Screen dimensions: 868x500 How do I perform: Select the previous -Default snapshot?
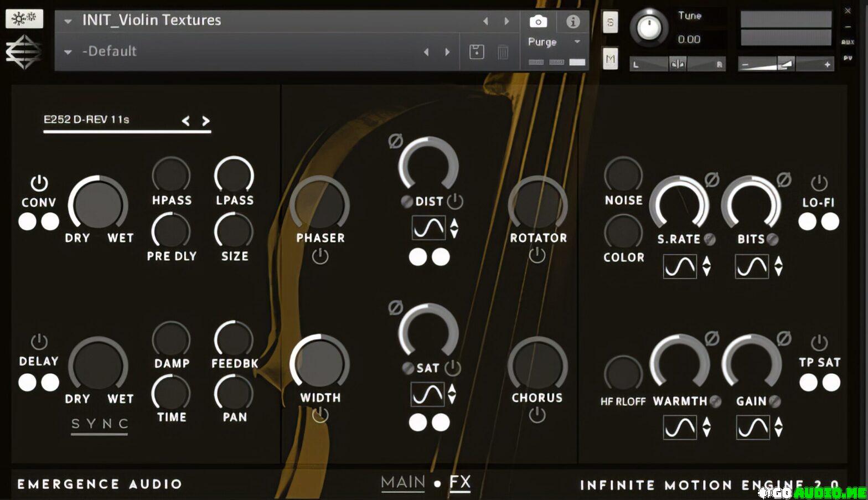click(426, 52)
